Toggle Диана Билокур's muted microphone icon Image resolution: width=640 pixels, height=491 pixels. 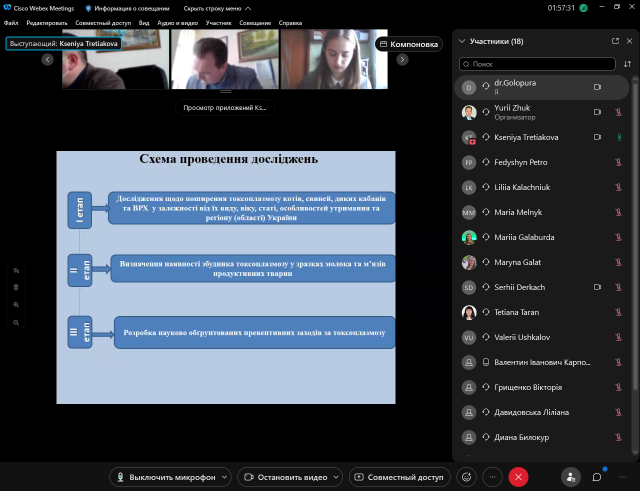tap(618, 437)
